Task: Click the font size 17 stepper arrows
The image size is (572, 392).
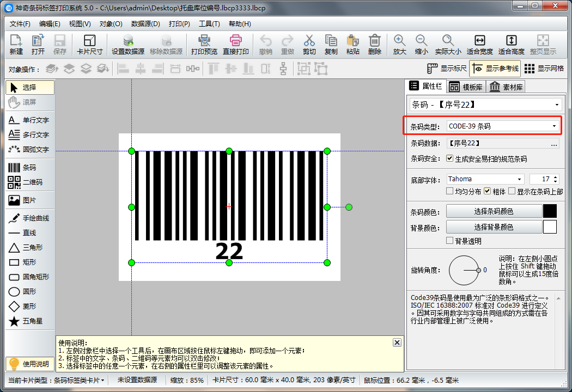Action: [x=555, y=179]
